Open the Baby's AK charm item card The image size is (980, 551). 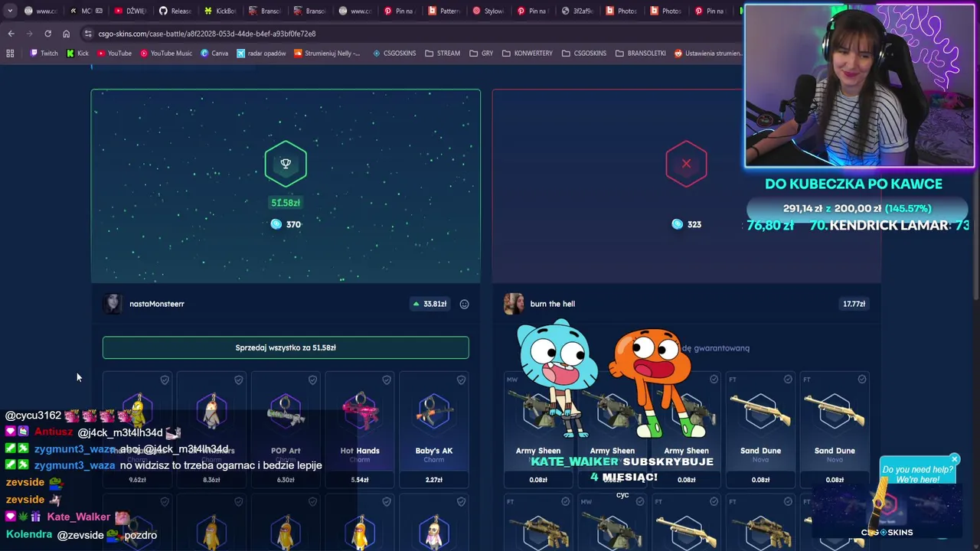pos(434,430)
